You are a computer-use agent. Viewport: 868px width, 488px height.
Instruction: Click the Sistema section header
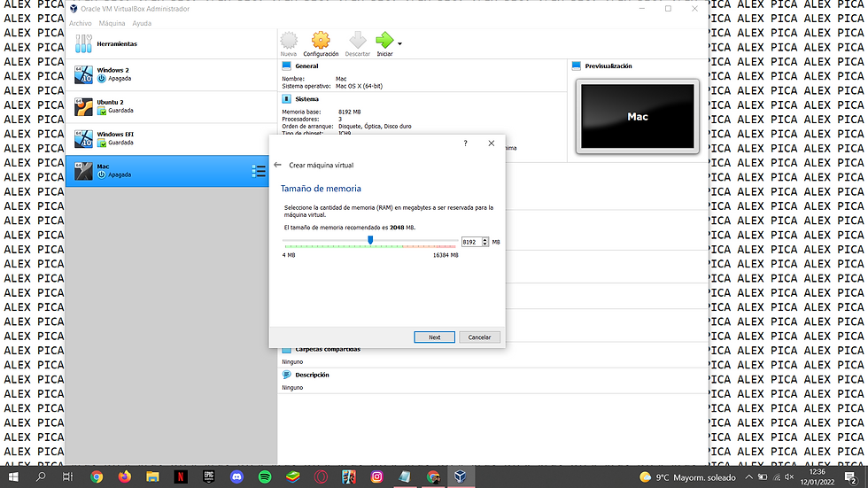[306, 99]
